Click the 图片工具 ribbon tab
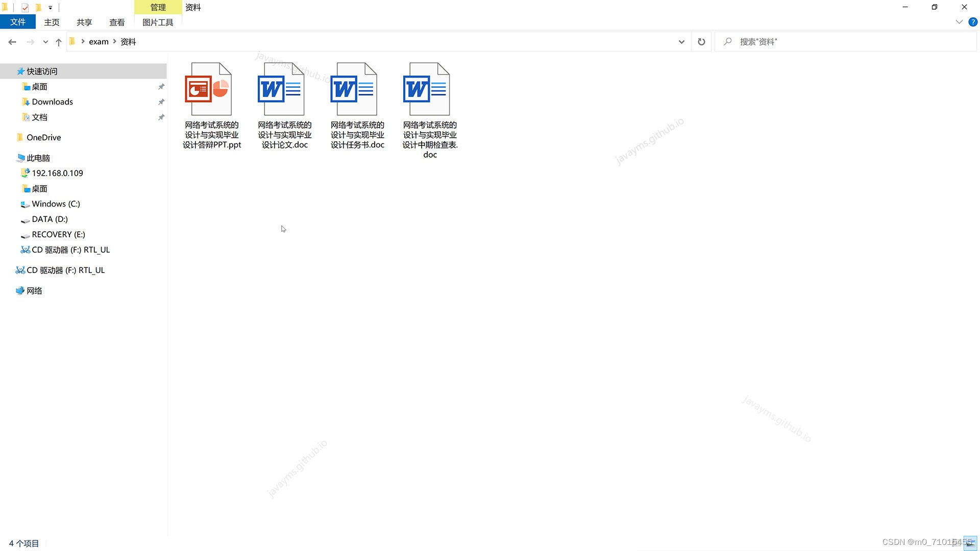The width and height of the screenshot is (980, 551). (x=158, y=22)
